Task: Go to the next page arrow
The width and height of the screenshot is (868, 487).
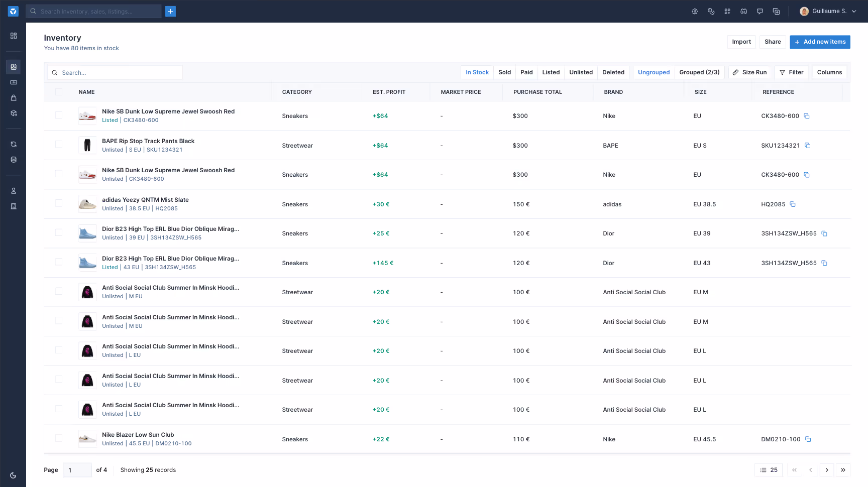Action: [x=827, y=470]
